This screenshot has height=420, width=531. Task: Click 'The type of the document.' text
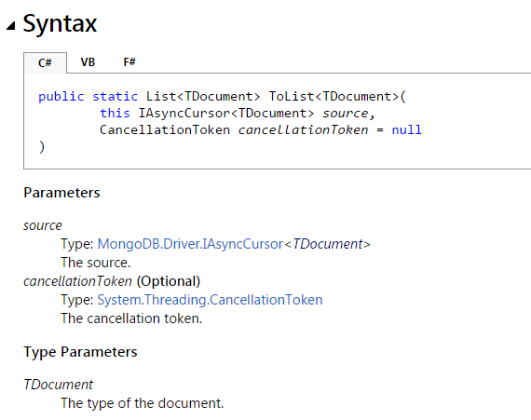[143, 403]
